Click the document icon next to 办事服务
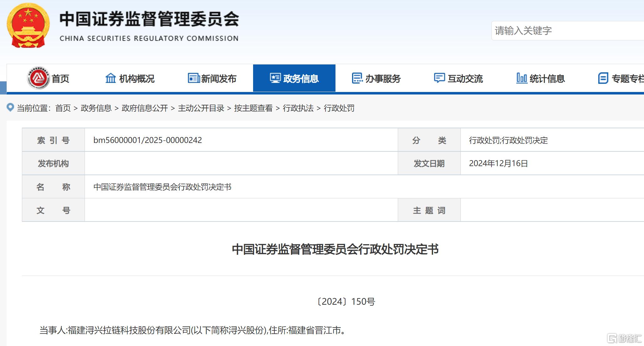The width and height of the screenshot is (644, 346). pos(357,78)
